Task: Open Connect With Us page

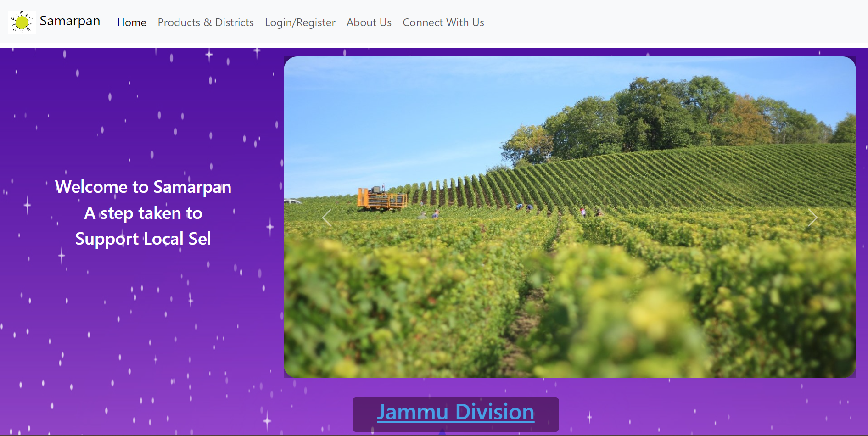Action: [x=443, y=22]
